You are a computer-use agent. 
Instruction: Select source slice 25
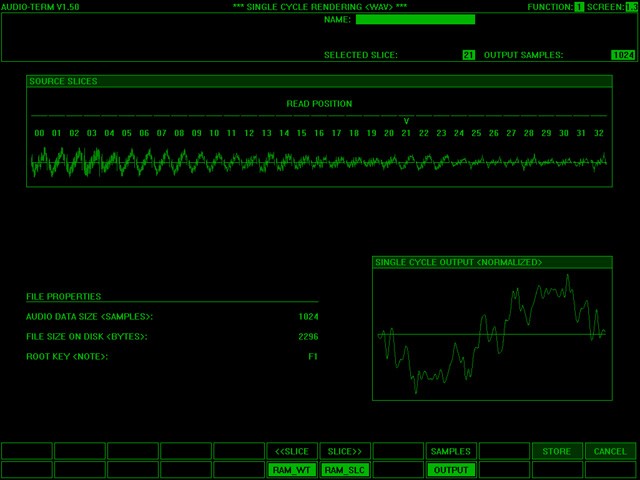tap(476, 133)
